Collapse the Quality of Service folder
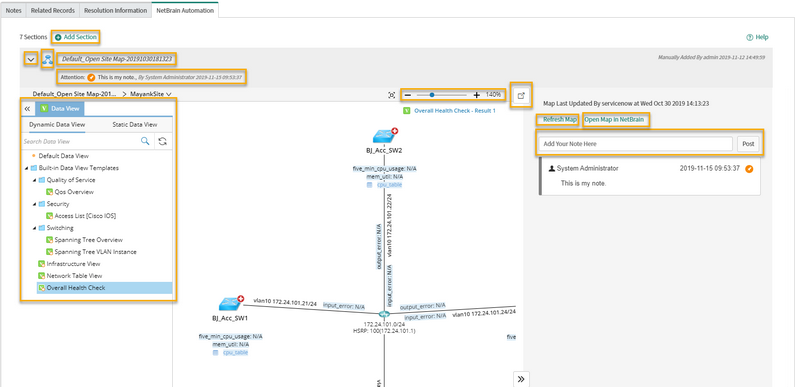 pyautogui.click(x=35, y=180)
